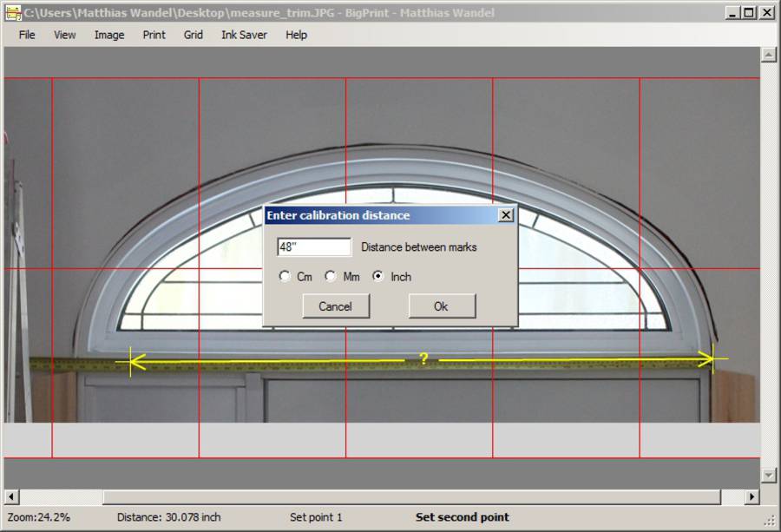Screen dimensions: 781x532
Task: Open the View menu
Action: tap(65, 35)
